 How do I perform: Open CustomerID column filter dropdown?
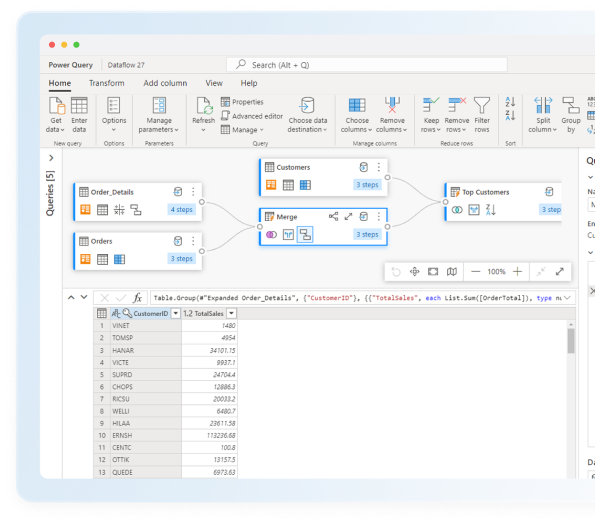coord(175,313)
